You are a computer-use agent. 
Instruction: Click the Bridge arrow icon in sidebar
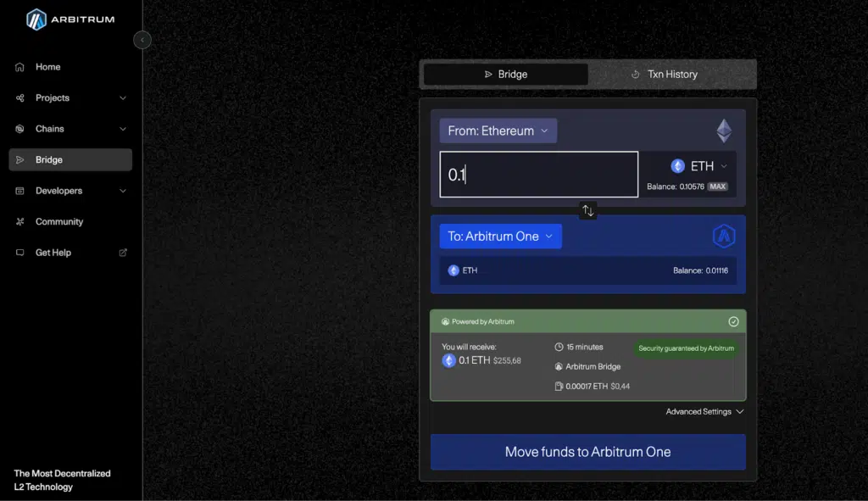tap(20, 160)
